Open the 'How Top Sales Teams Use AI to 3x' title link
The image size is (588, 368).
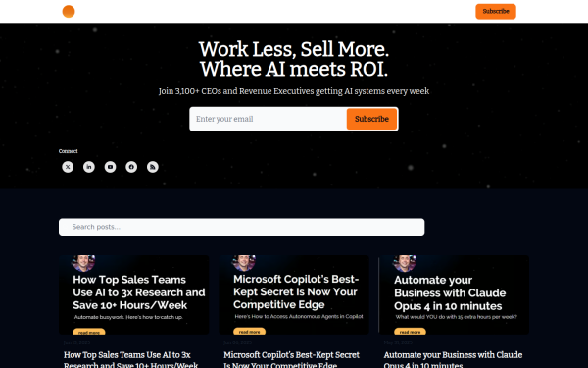(x=130, y=360)
